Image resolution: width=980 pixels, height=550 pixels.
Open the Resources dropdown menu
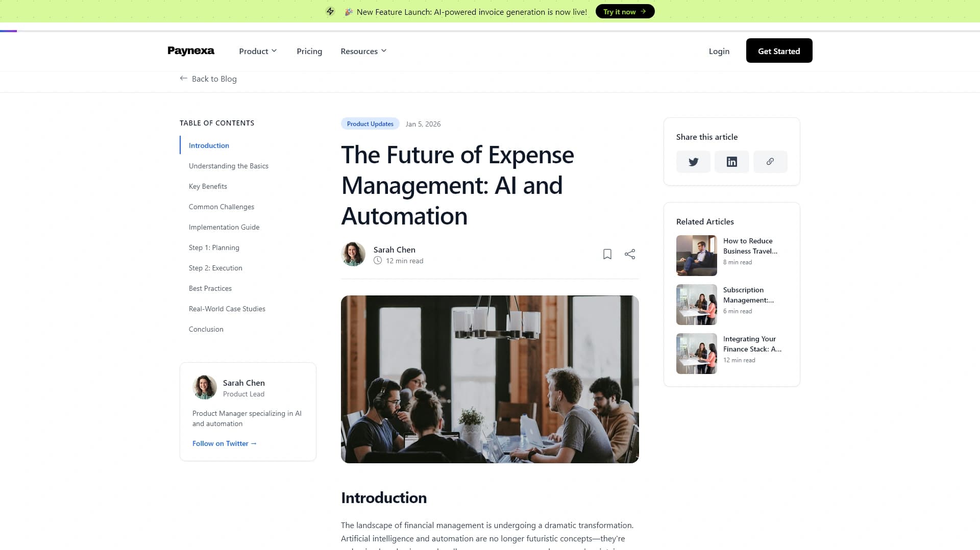[363, 51]
